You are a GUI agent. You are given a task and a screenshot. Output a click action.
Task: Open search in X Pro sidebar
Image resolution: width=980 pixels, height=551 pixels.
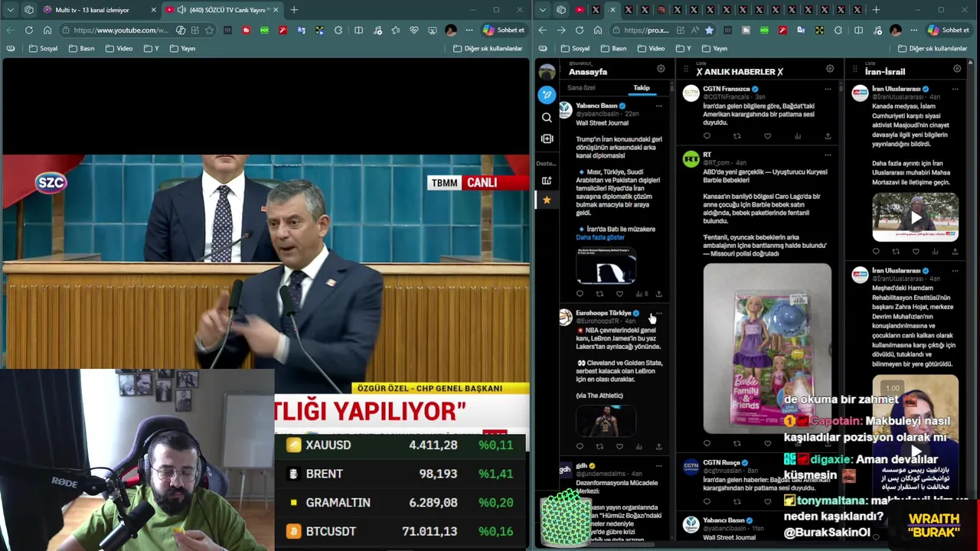pos(547,118)
